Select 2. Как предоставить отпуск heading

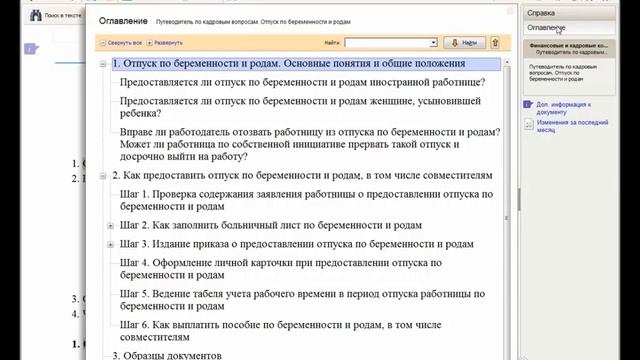coord(302,175)
